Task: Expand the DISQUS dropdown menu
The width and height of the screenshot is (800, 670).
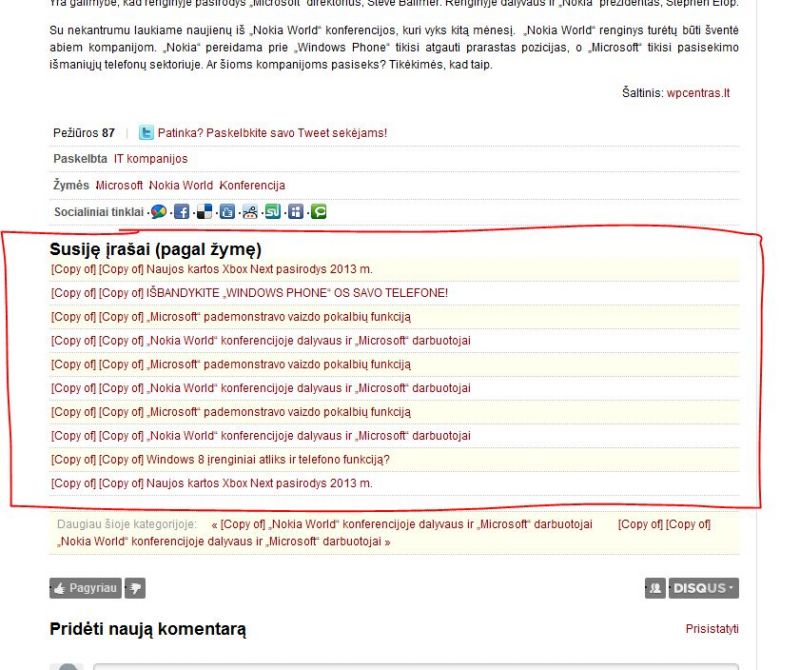Action: point(704,588)
